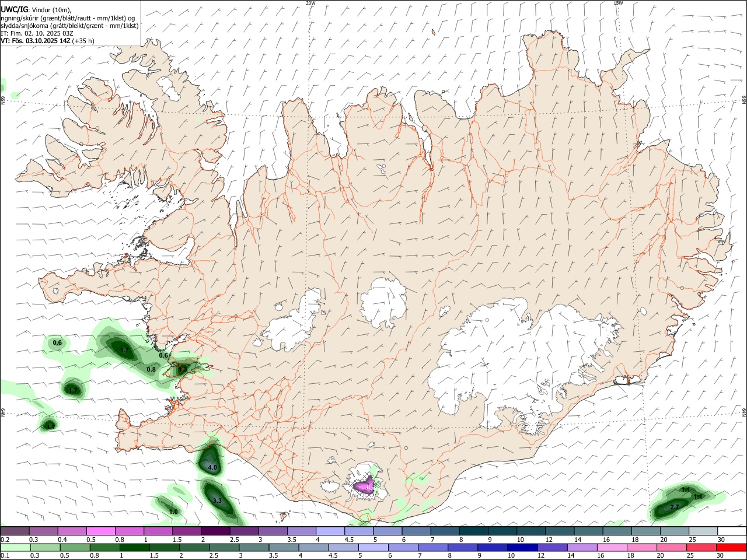Screen dimensions: 747x560
Task: Click the 1.3 rainfall value label
Action: click(182, 369)
